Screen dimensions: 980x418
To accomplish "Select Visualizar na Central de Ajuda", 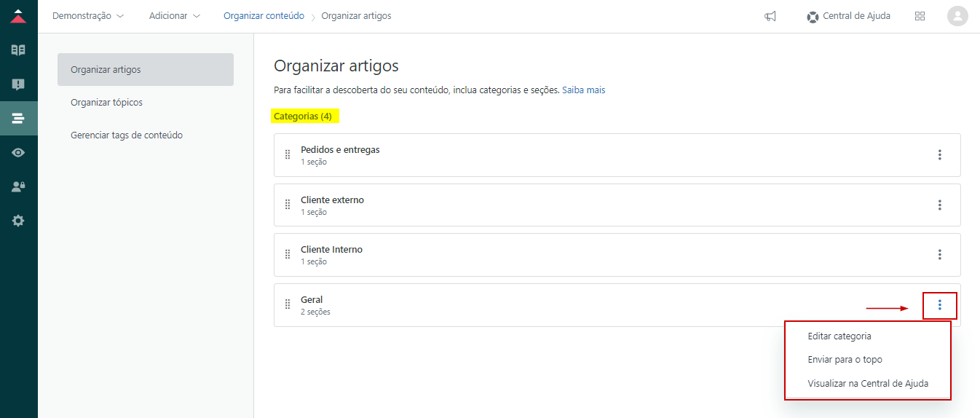I will [868, 384].
